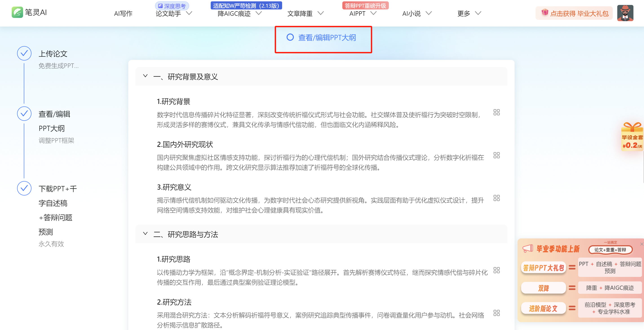
Task: Click the 笔灵AI logo icon
Action: click(x=17, y=12)
